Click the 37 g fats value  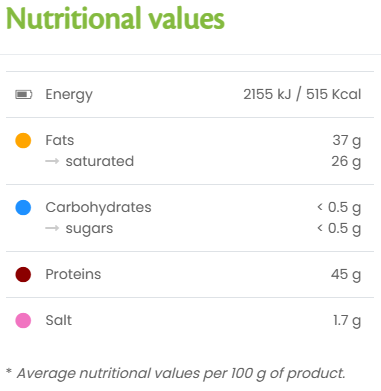pos(347,141)
